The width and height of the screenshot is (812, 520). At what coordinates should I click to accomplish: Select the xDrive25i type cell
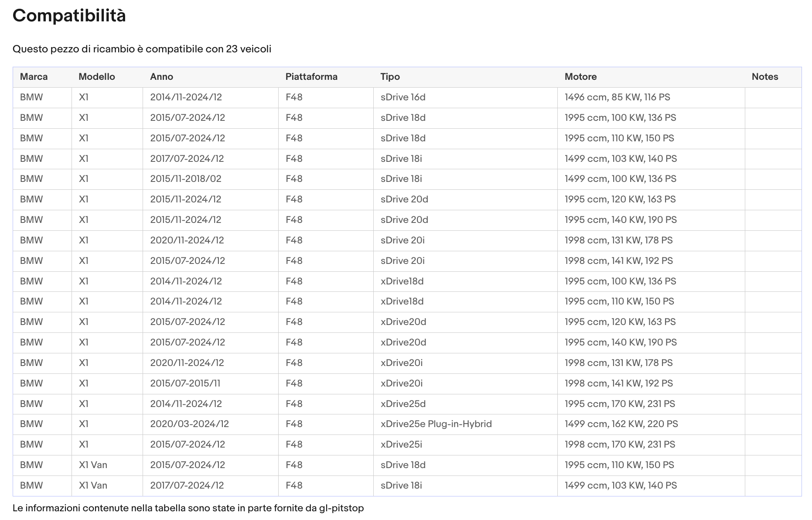[465, 445]
